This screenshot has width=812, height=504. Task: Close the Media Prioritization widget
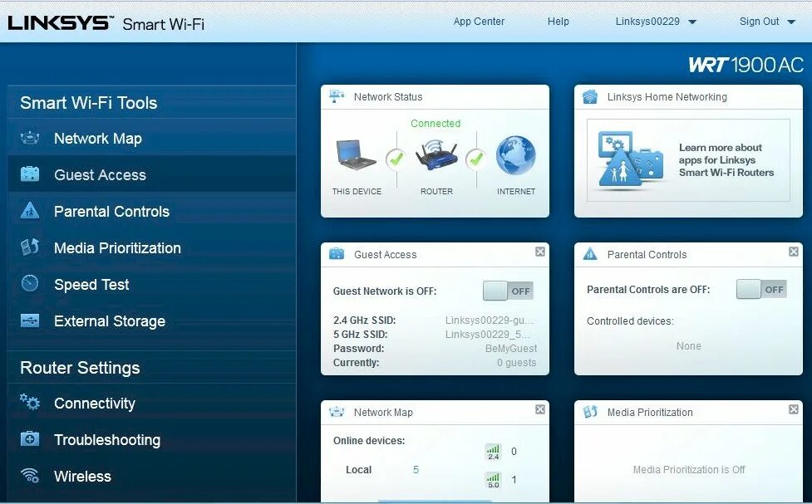click(794, 409)
